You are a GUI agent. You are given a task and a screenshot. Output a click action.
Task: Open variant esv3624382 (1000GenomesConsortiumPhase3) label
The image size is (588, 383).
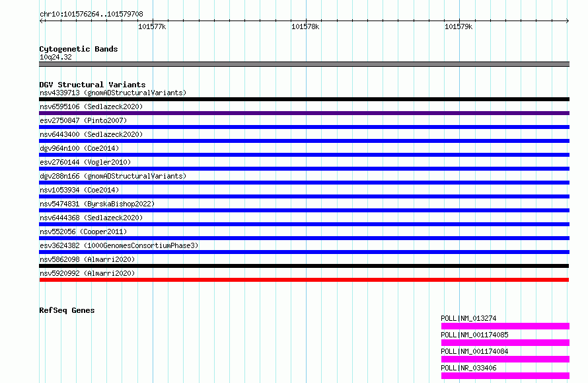(x=119, y=245)
